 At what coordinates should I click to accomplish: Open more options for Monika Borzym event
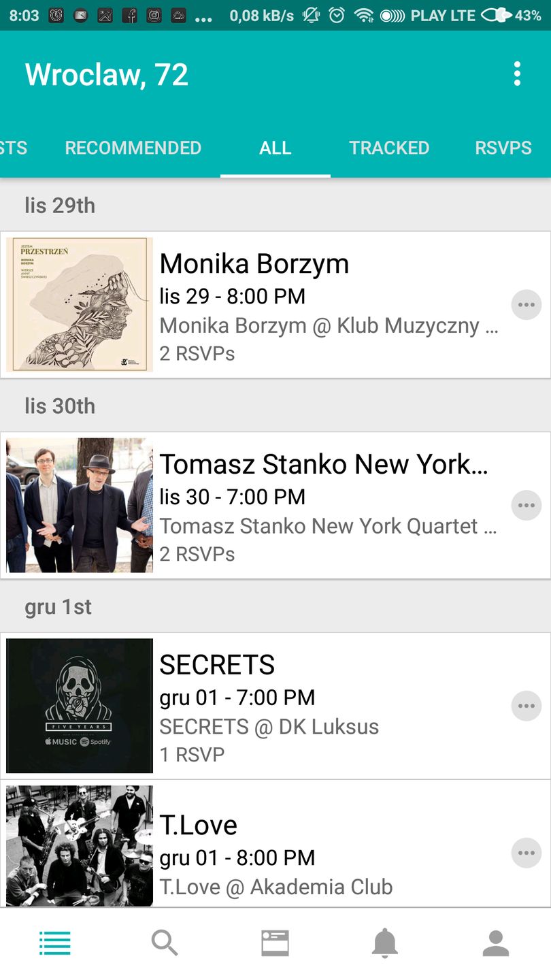(526, 305)
